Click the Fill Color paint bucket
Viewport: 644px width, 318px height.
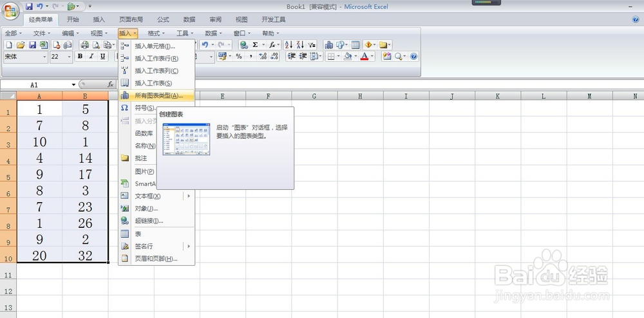(x=348, y=57)
